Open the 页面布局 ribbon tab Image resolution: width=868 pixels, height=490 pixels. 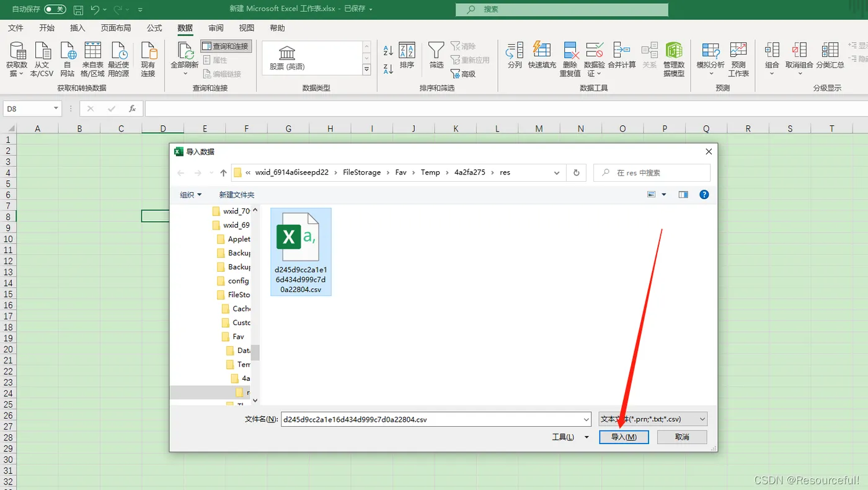click(116, 28)
